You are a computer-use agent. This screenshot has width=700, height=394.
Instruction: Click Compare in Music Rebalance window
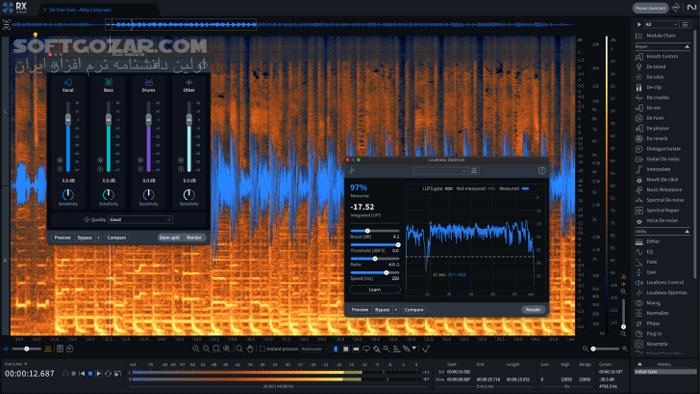coord(116,238)
